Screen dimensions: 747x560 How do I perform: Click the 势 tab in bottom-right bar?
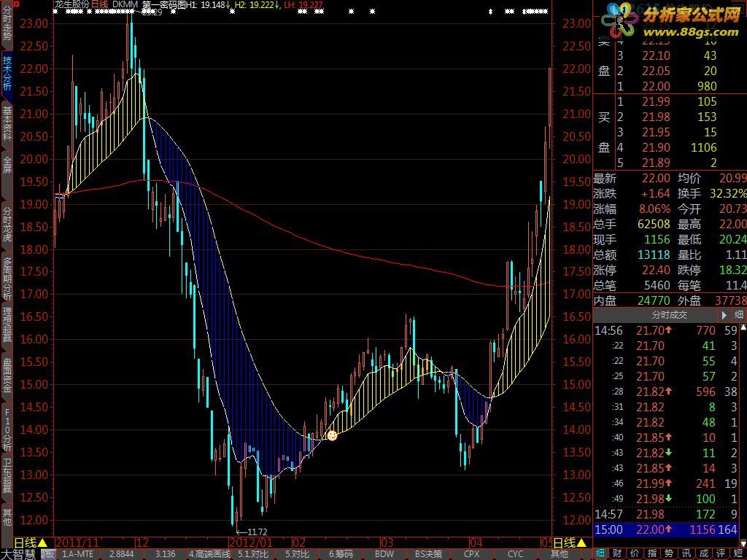click(x=669, y=554)
